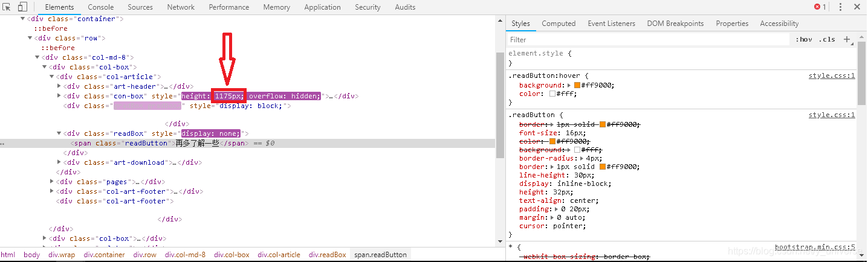Expand the first div class="col-art-footer" node
This screenshot has width=868, height=262.
[x=51, y=191]
